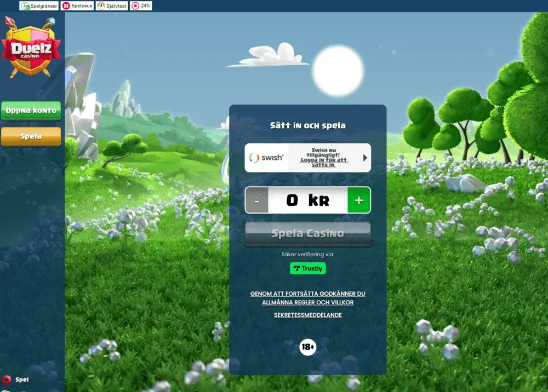Click the red Spel play icon
Viewport: 548px width, 392px height.
[x=7, y=379]
